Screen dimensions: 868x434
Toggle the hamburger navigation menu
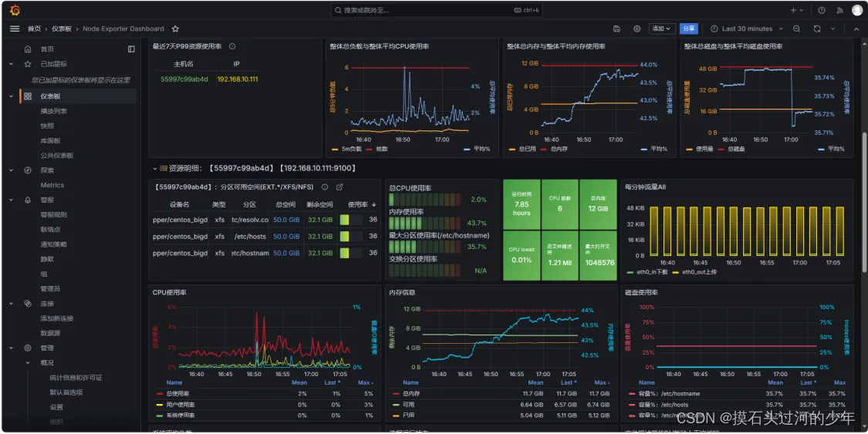[x=15, y=29]
